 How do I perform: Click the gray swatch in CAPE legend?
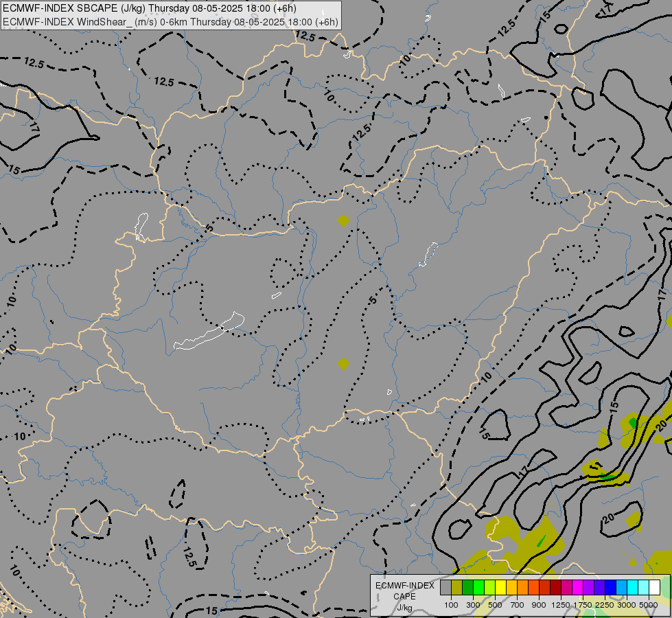pyautogui.click(x=445, y=588)
